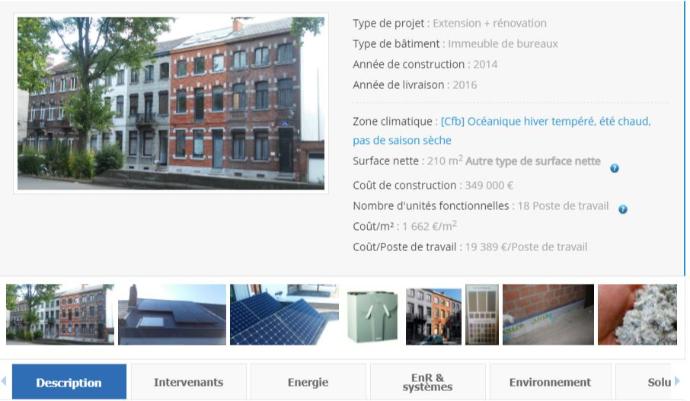Follow the Cfb Océanique climate zone link
This screenshot has width=690, height=401.
pos(502,131)
